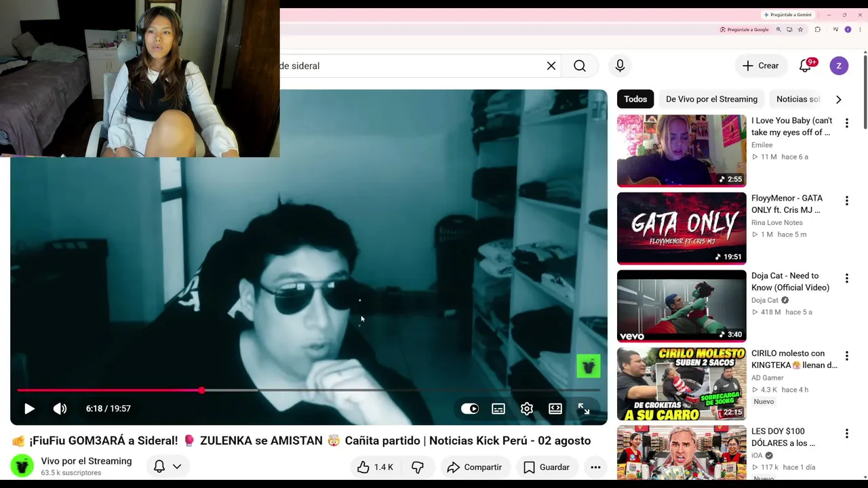Click the channel watermark in video
The image size is (868, 488).
click(x=589, y=366)
